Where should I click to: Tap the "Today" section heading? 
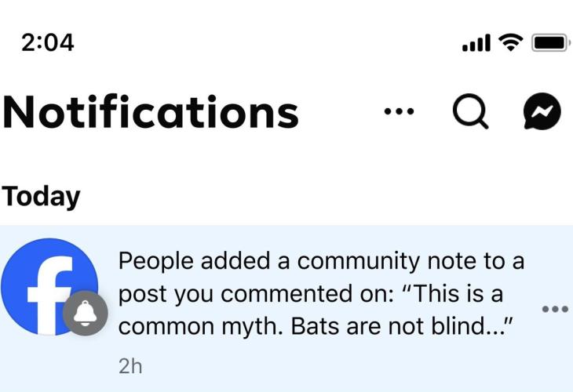click(41, 196)
